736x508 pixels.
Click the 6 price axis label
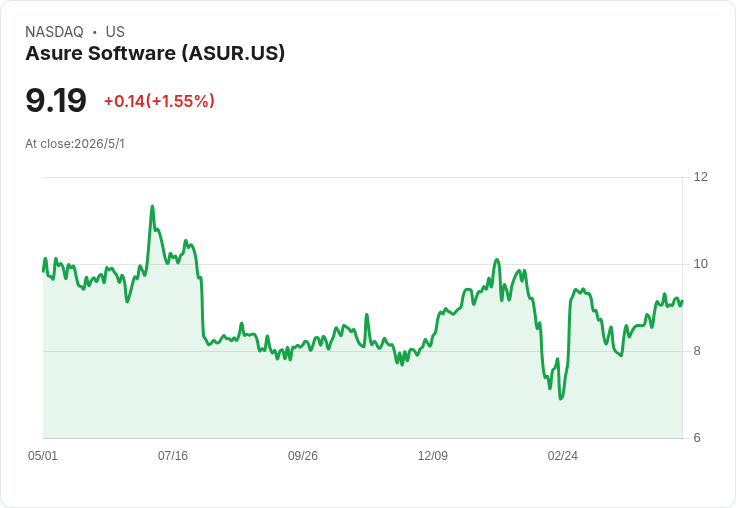click(x=697, y=438)
